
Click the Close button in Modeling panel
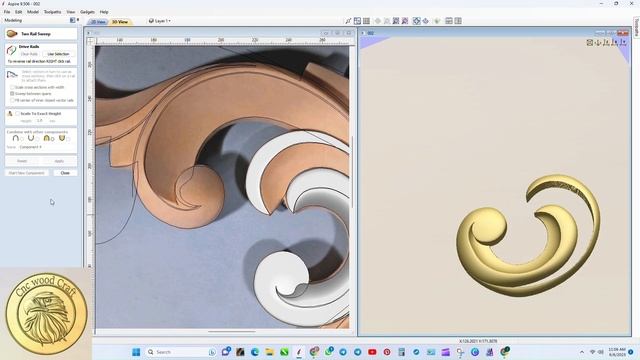coord(65,173)
